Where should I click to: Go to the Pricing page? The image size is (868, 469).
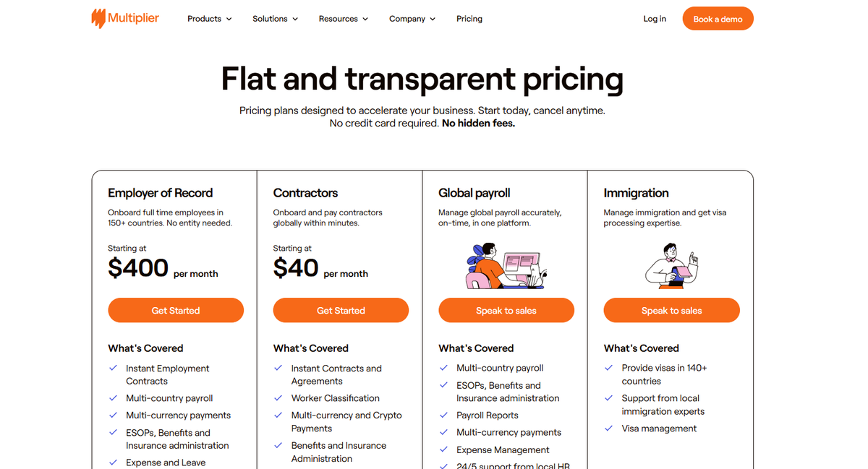469,19
